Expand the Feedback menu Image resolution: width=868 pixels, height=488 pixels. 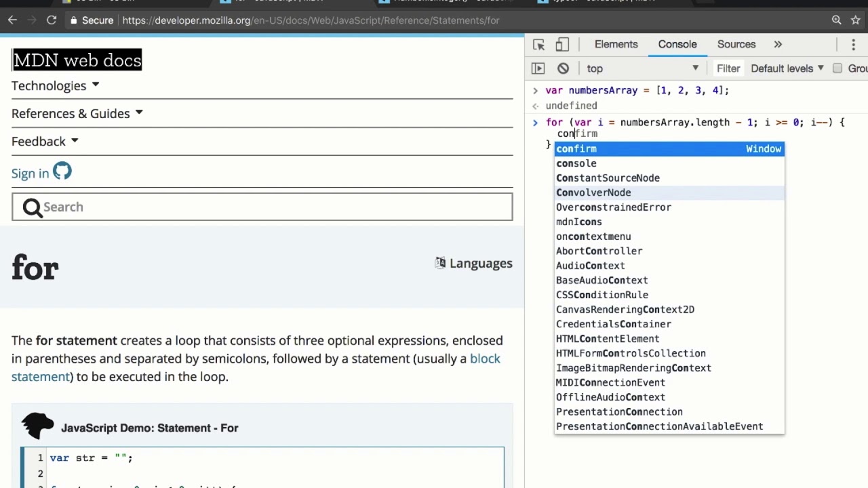(45, 141)
